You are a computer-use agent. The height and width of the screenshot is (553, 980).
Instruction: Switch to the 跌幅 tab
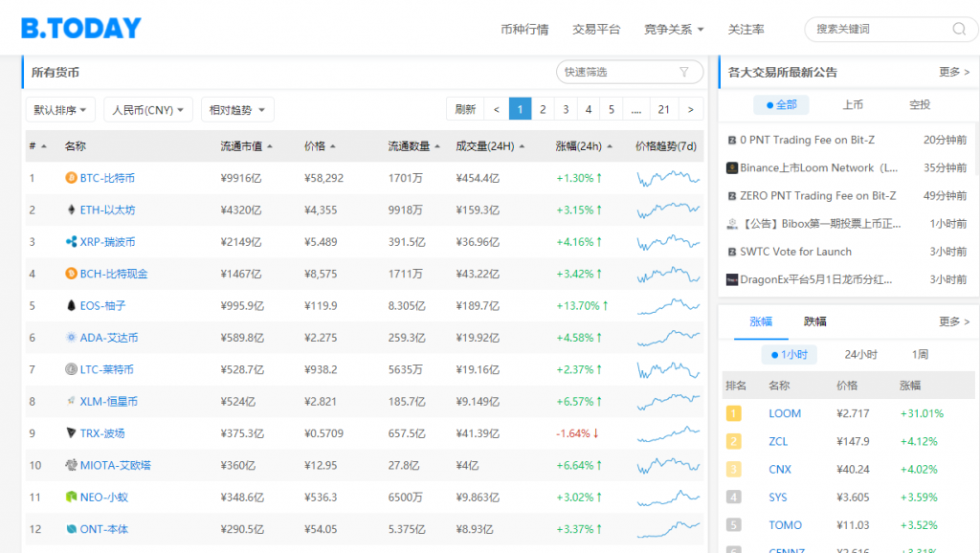815,322
